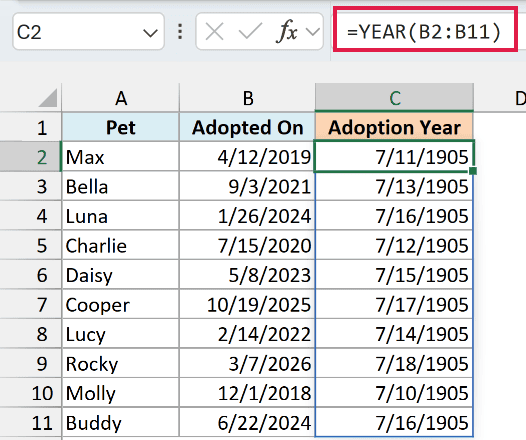Select row 4 header
The width and height of the screenshot is (526, 440).
31,216
